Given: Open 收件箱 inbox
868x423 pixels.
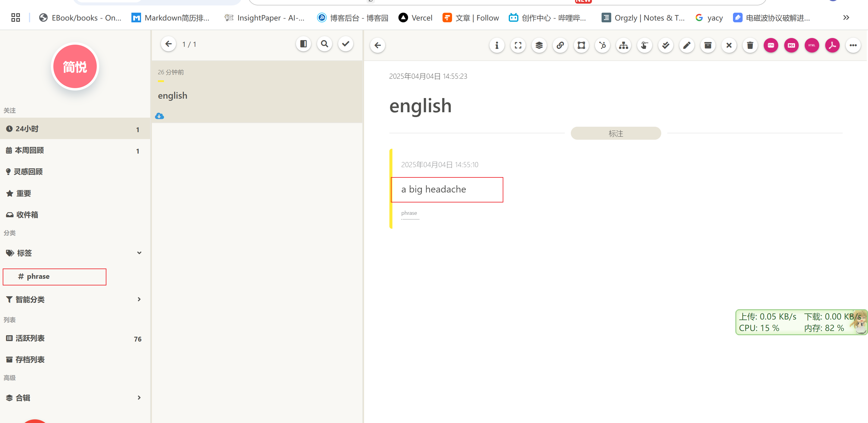Looking at the screenshot, I should click(75, 215).
